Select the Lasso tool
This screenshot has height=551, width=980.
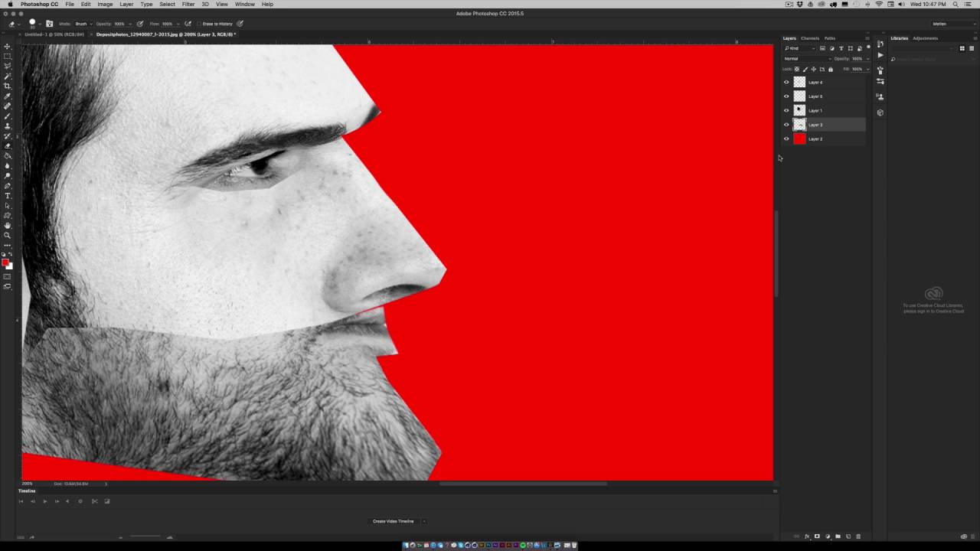8,67
